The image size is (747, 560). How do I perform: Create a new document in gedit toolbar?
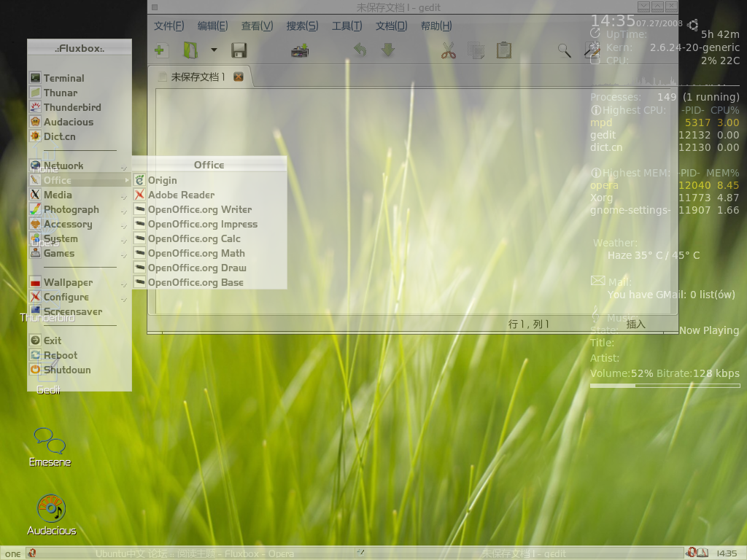click(x=160, y=50)
